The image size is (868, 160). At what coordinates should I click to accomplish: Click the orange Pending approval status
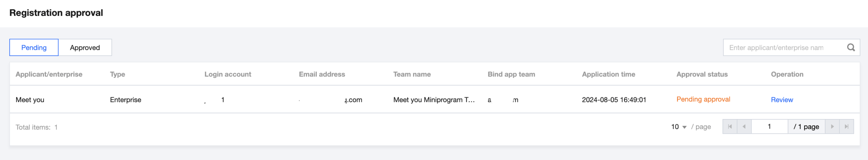coord(703,99)
